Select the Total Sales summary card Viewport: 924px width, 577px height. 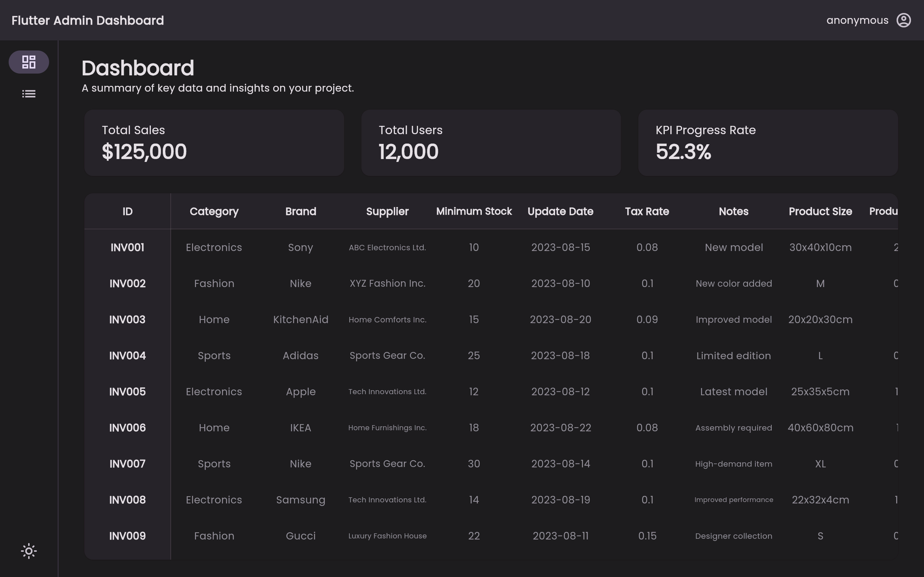tap(214, 143)
